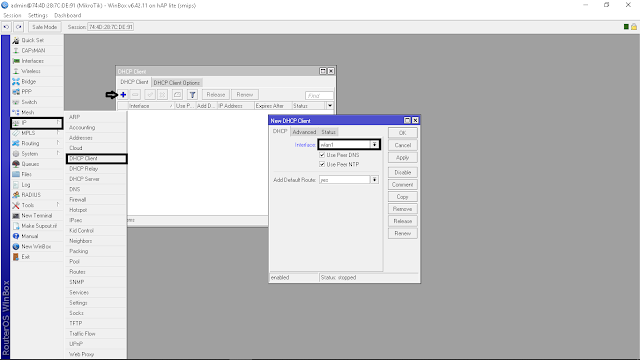640x360 pixels.
Task: Select DHCP Client in IP submenu
Action: [x=96, y=158]
